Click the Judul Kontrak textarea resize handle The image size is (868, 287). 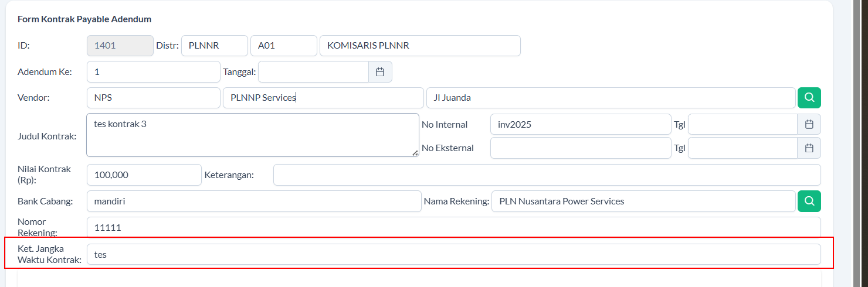click(415, 153)
